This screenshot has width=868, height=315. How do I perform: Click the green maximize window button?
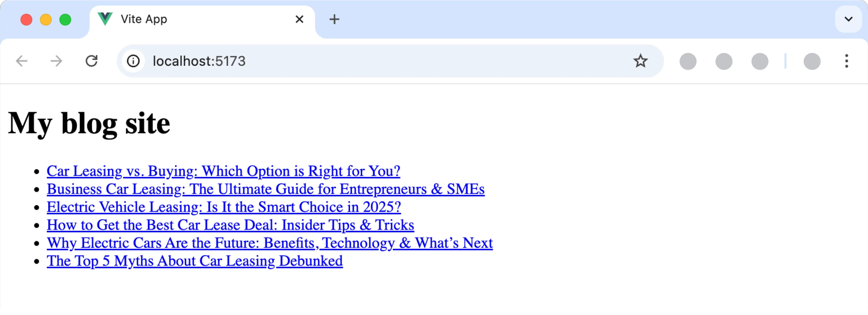(65, 19)
